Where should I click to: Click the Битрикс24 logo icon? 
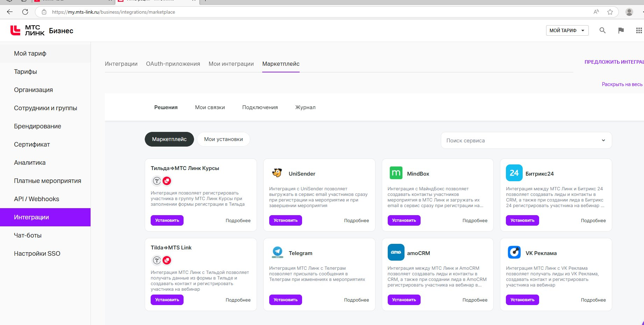(514, 173)
